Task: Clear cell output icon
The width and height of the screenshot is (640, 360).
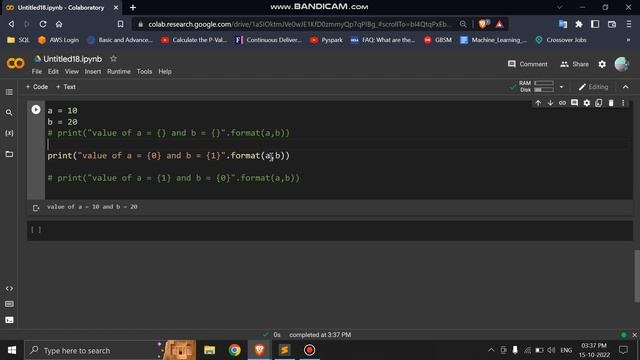Action: (36, 208)
